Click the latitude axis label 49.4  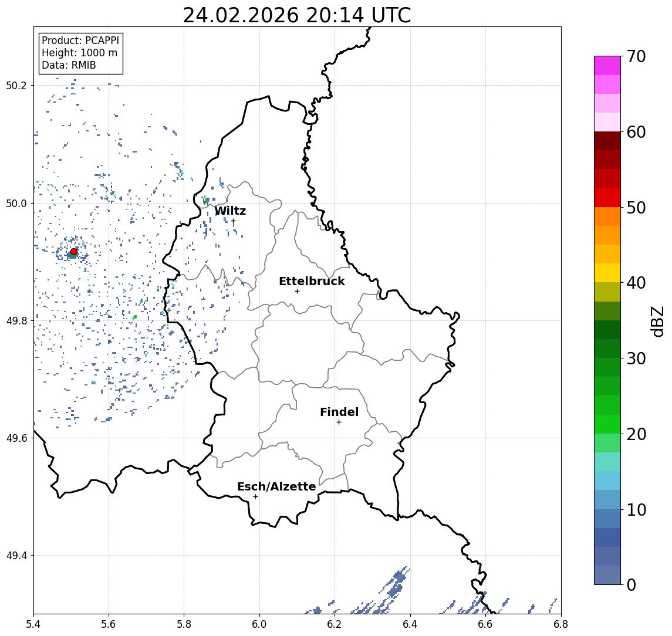16,556
